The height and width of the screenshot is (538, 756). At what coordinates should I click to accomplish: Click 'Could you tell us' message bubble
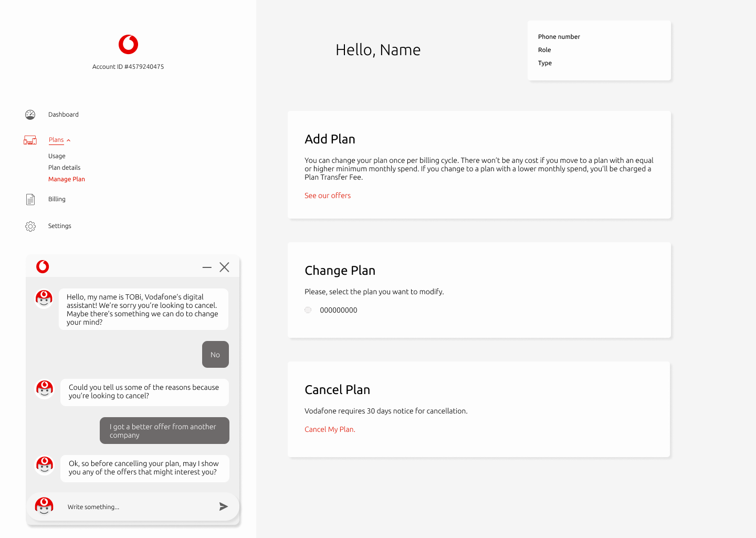click(144, 392)
